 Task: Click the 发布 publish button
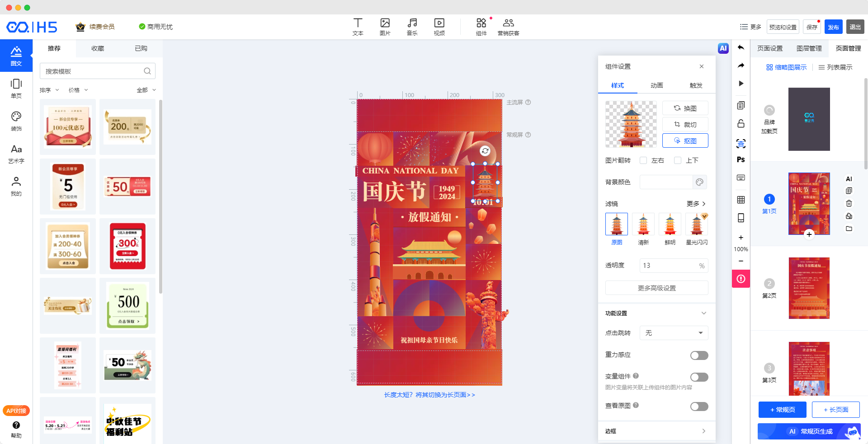[x=833, y=27]
